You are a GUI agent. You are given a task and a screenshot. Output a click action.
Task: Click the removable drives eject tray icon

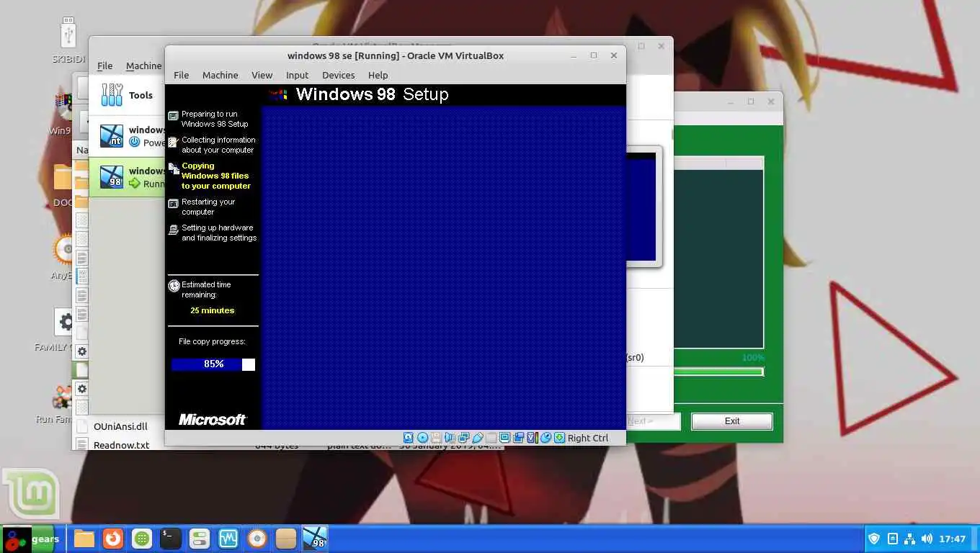pyautogui.click(x=892, y=539)
